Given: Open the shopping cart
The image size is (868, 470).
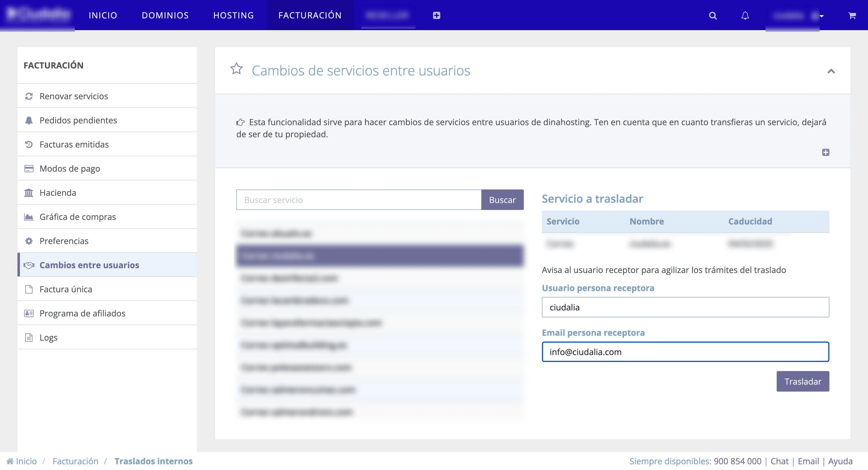Looking at the screenshot, I should click(851, 15).
